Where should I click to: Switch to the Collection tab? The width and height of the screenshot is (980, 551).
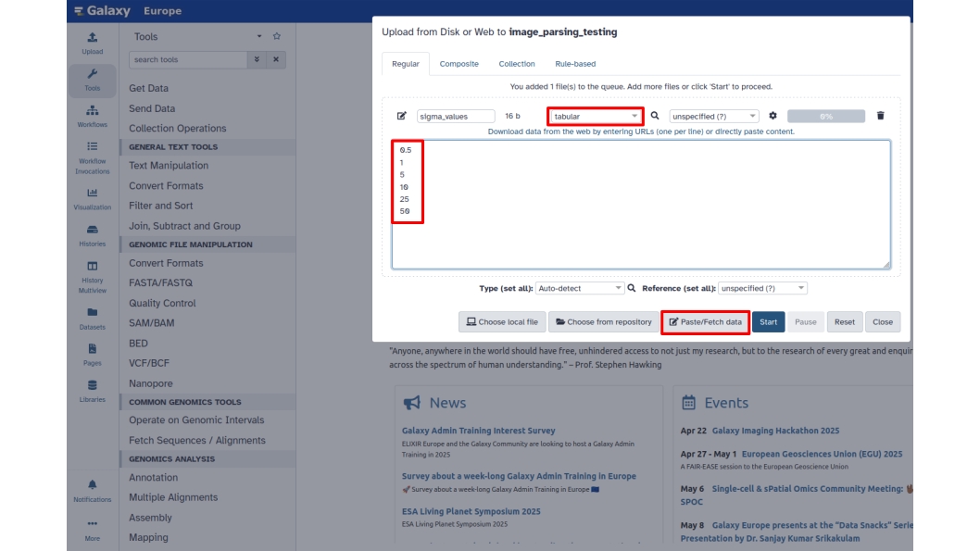[x=516, y=64]
